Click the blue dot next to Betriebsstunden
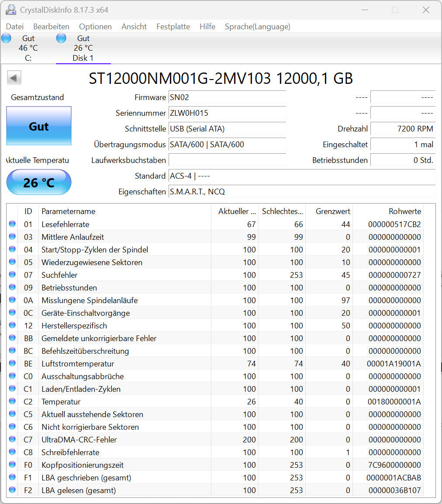Screen dimensions: 442x504 pyautogui.click(x=12, y=287)
